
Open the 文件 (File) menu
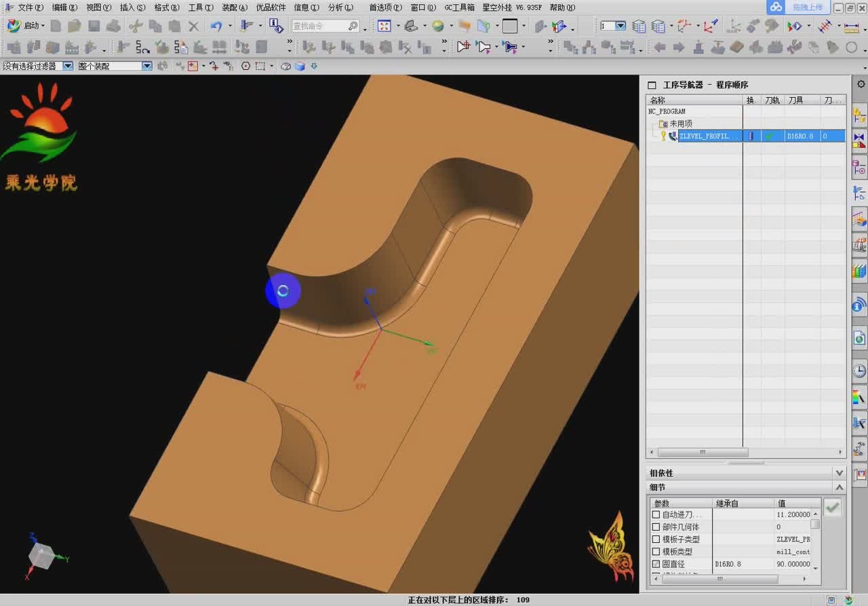pos(30,7)
